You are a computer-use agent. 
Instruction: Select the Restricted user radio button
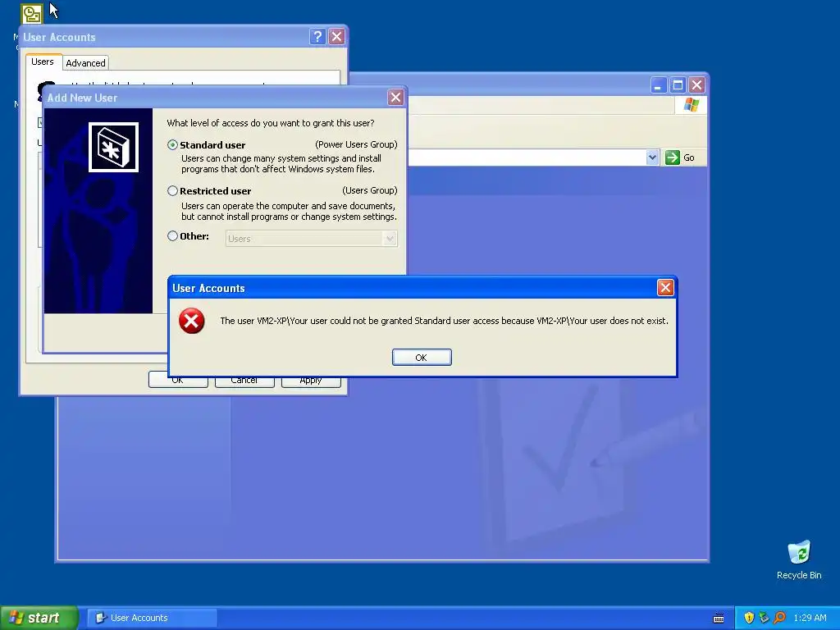[172, 190]
